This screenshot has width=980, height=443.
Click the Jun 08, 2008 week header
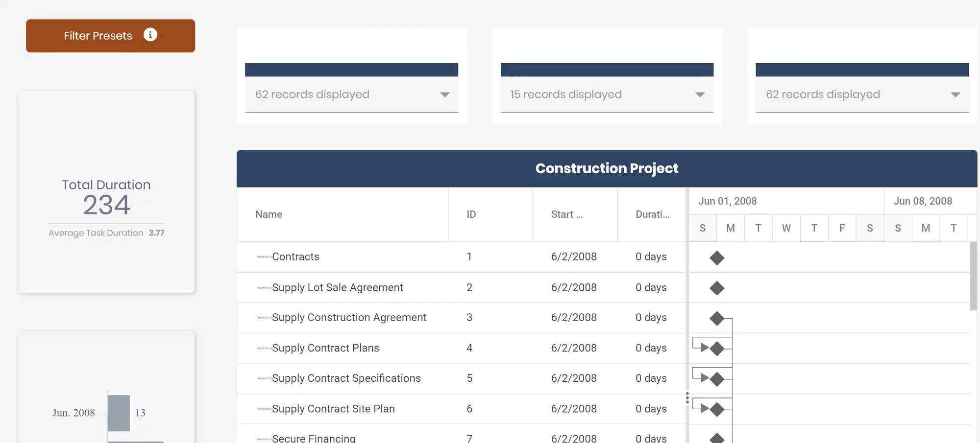pos(923,201)
